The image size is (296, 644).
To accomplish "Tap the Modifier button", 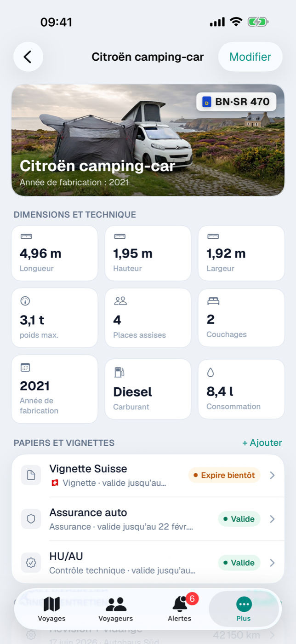I will (x=250, y=57).
